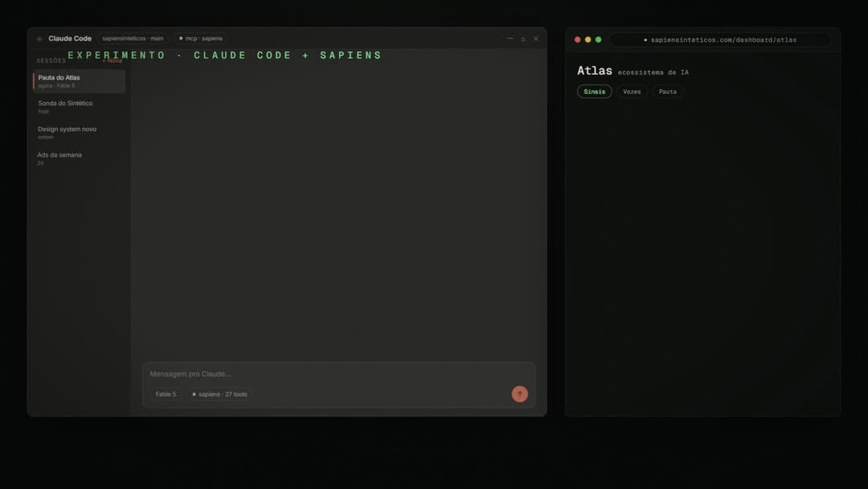Screen dimensions: 868x489
Task: Click the mcp · sapiens status chip
Action: 201,39
